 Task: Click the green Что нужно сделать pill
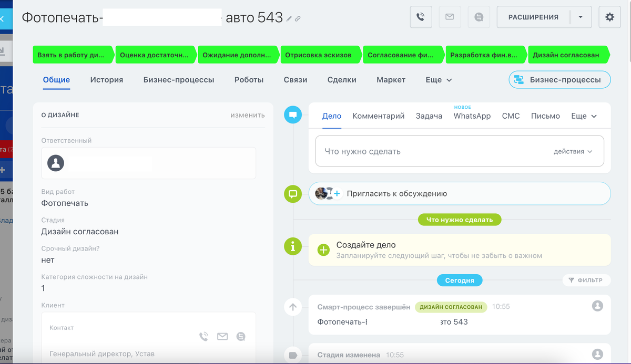[x=460, y=220]
